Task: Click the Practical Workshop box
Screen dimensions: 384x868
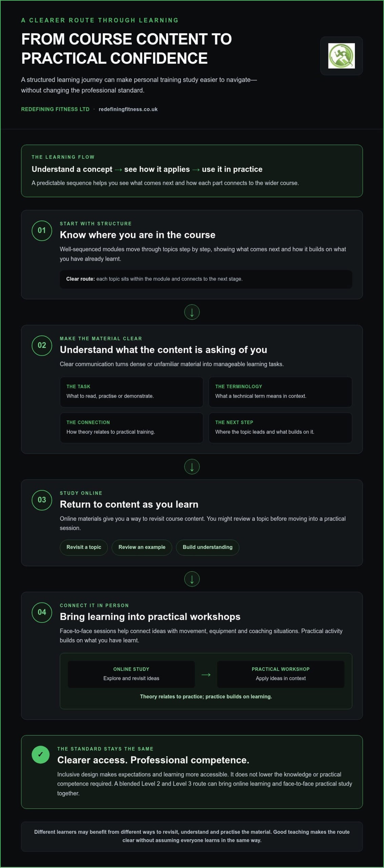Action: click(281, 674)
